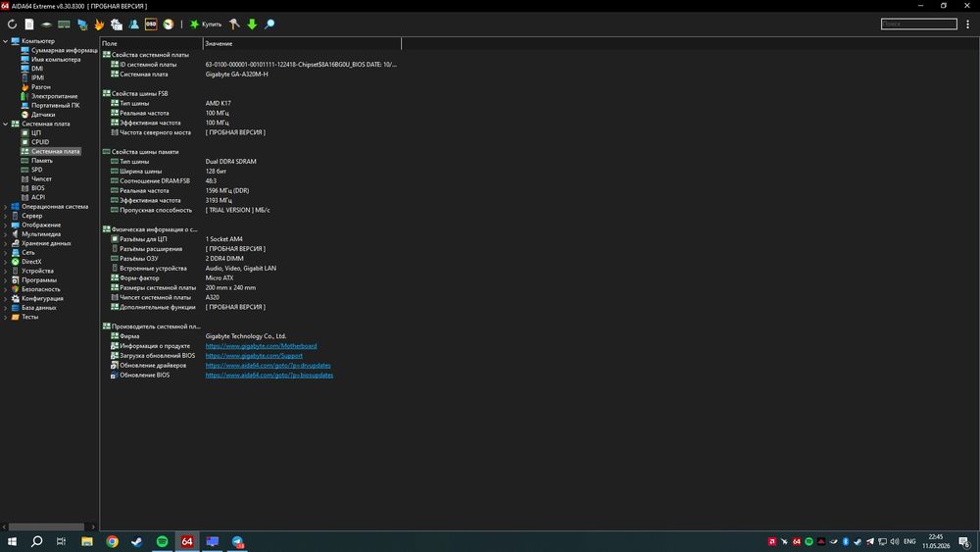Click the RAM module icon in toolbar
The height and width of the screenshot is (552, 980).
click(x=64, y=25)
